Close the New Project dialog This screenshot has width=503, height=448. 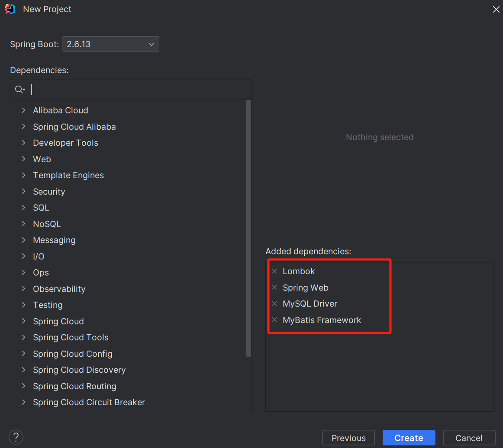coord(496,9)
